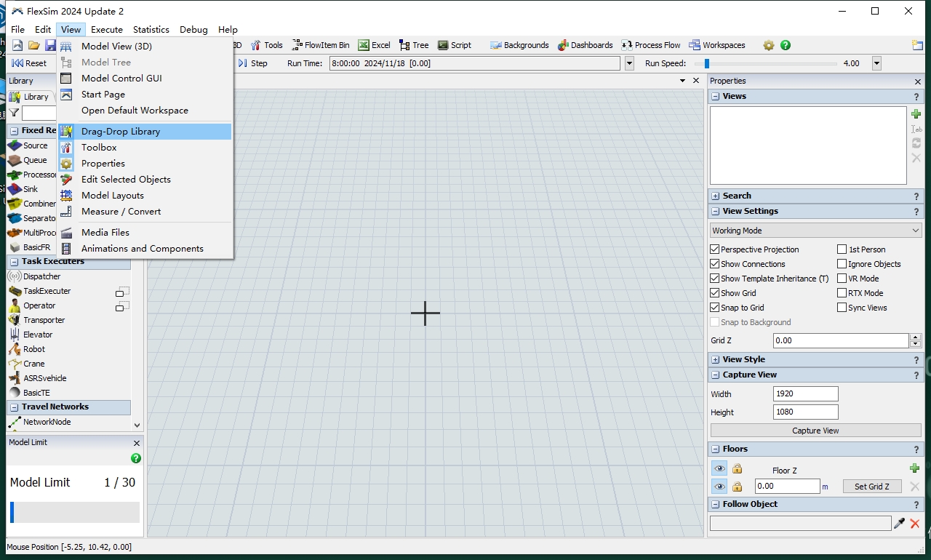This screenshot has width=931, height=560.
Task: Open the Tree view from the toolbar
Action: (x=414, y=45)
